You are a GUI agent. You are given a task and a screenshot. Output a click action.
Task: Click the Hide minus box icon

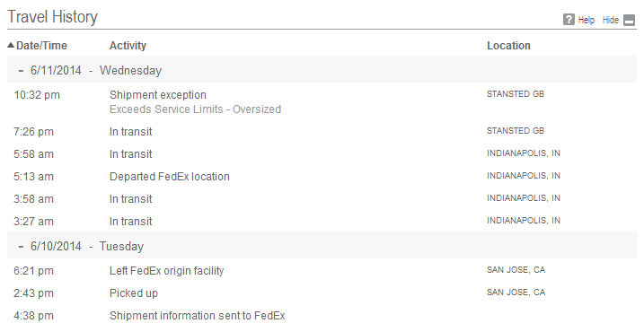coord(630,20)
